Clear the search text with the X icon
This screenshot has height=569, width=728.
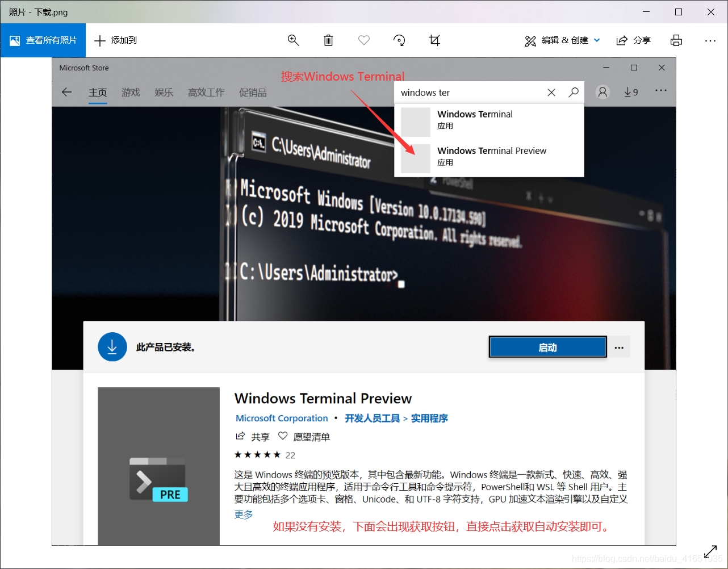tap(551, 93)
